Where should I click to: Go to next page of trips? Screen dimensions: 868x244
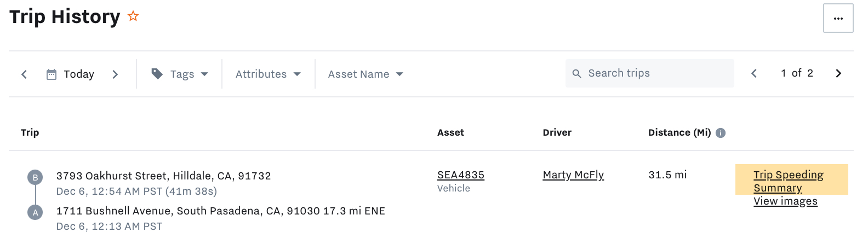point(838,73)
